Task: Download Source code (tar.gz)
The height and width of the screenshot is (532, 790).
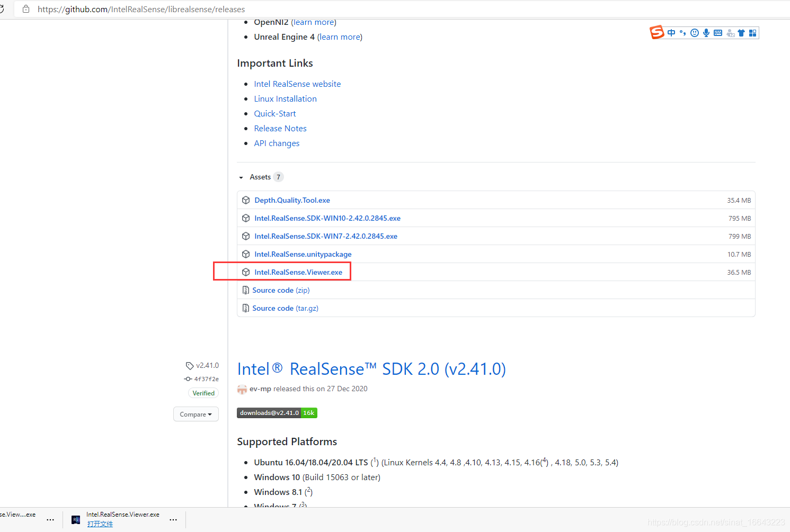Action: pos(285,308)
